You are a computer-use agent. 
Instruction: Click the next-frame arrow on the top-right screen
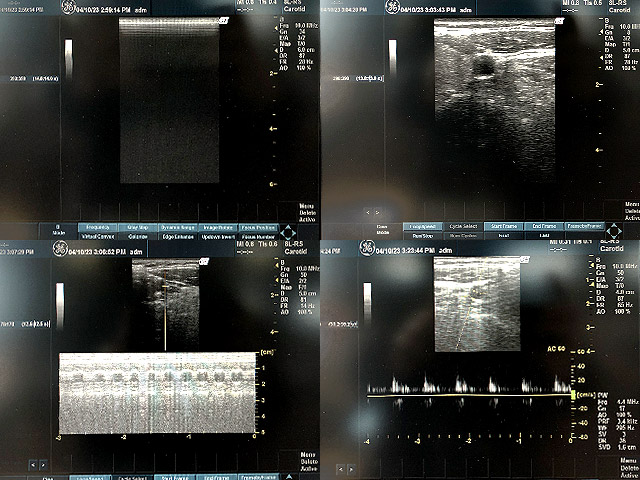pyautogui.click(x=378, y=213)
